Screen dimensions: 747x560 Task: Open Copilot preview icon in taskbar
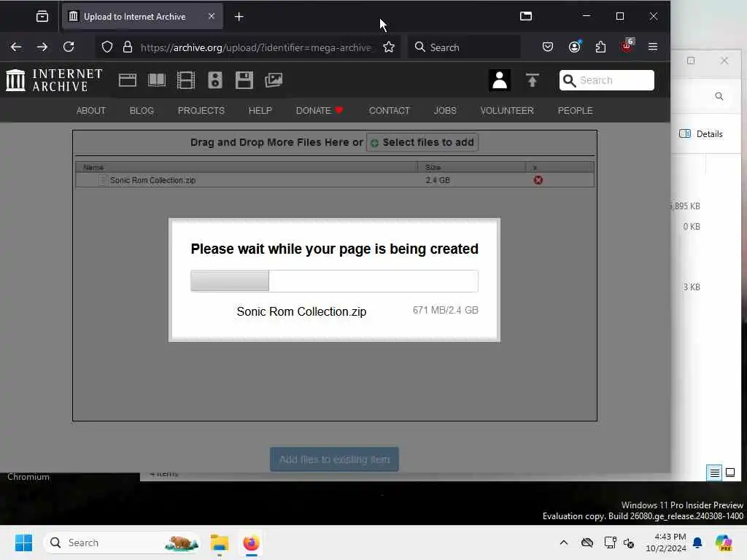click(x=724, y=542)
